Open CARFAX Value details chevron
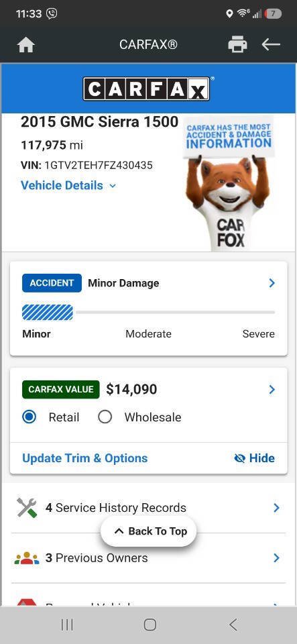The height and width of the screenshot is (644, 297). pos(272,389)
